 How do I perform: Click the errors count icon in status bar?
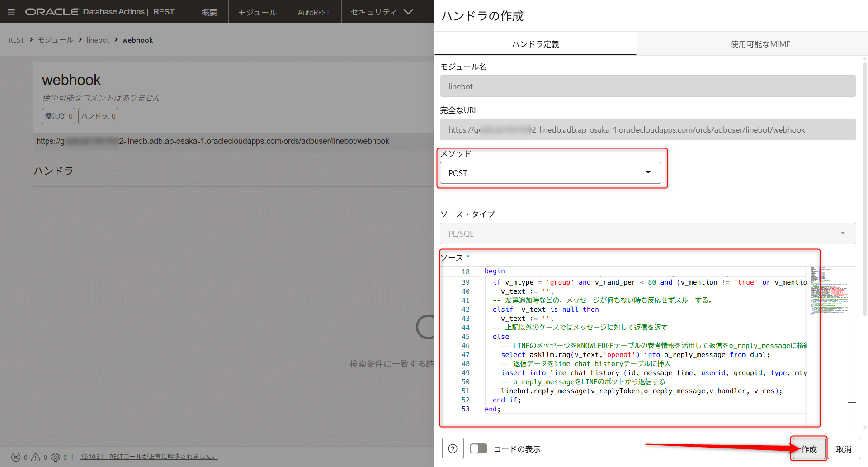coord(16,457)
